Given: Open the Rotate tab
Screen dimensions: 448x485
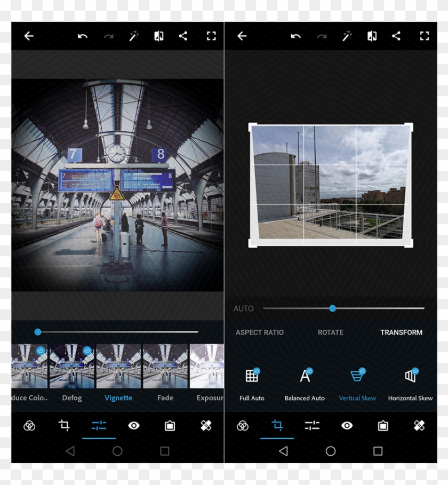Looking at the screenshot, I should tap(330, 332).
